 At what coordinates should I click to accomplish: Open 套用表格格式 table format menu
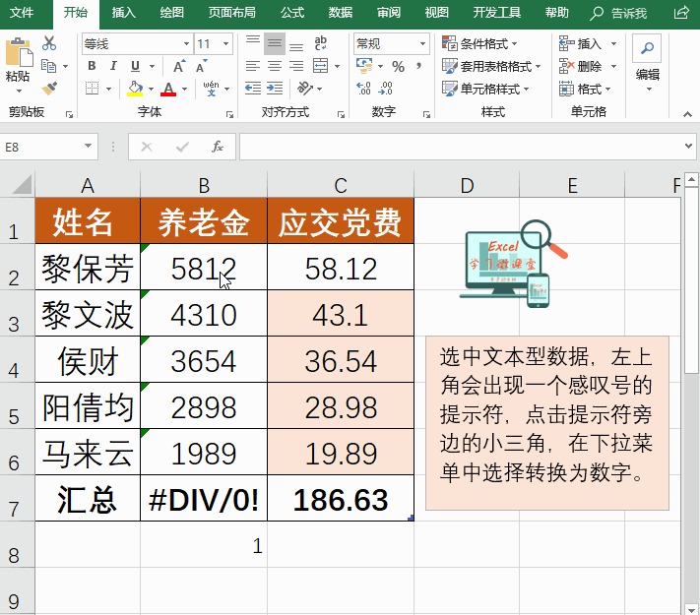pyautogui.click(x=491, y=66)
